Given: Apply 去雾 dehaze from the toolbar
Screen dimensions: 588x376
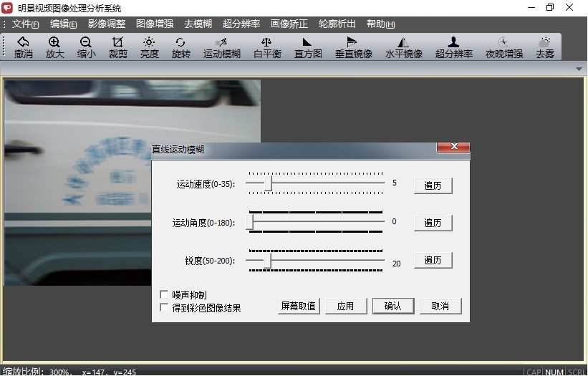Looking at the screenshot, I should [545, 47].
